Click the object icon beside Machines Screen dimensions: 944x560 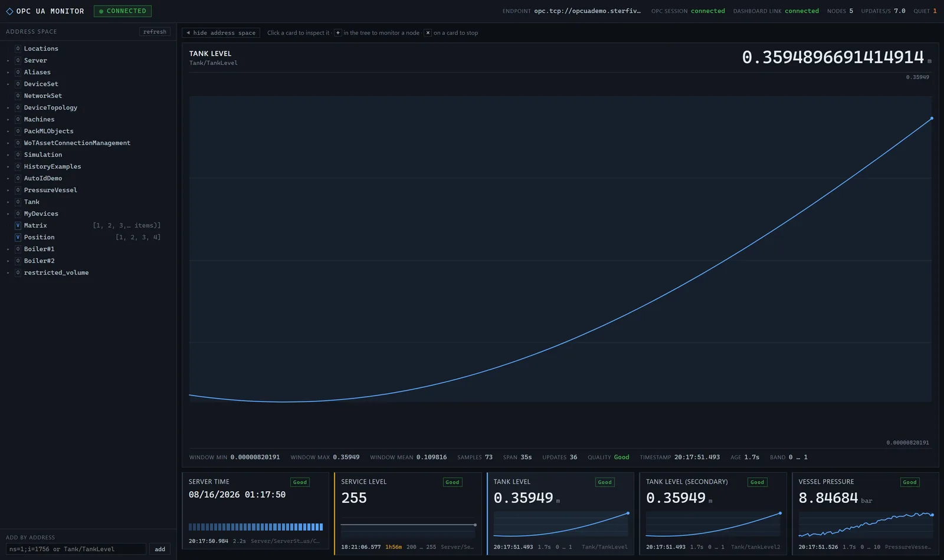pos(18,119)
